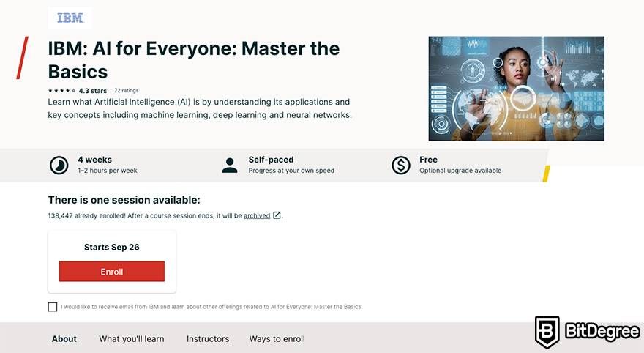Click the external link icon beside archived

pos(277,215)
